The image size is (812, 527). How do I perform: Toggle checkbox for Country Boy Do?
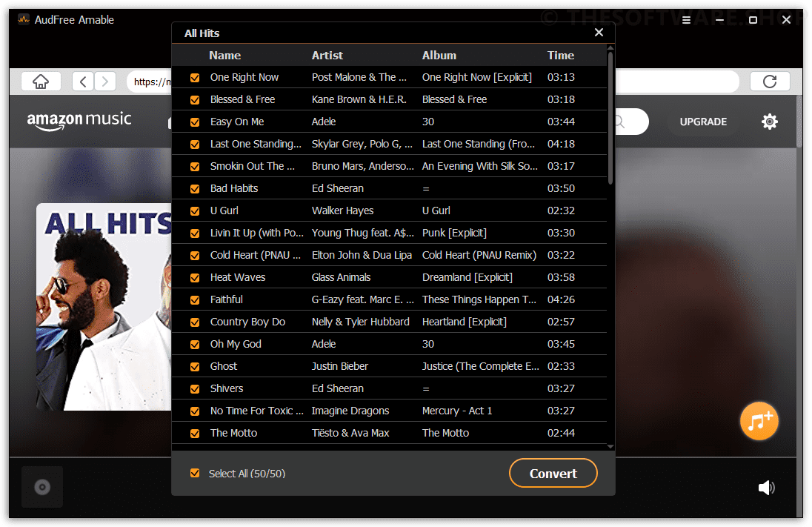[195, 323]
